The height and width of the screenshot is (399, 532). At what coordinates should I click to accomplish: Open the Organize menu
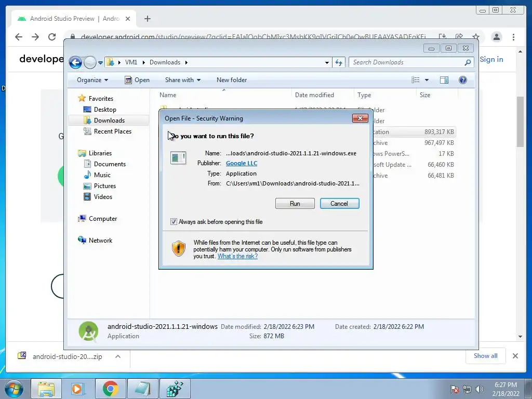click(x=92, y=80)
